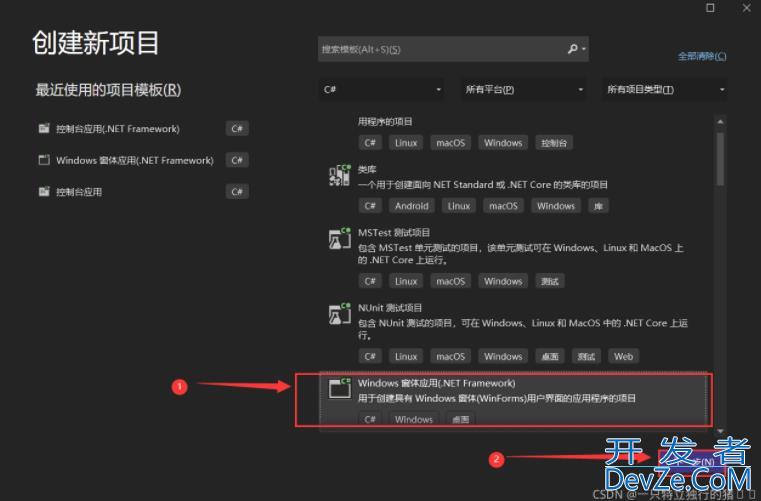This screenshot has height=501, width=761.
Task: Click the recent 控制台应用 console icon
Action: coord(44,191)
